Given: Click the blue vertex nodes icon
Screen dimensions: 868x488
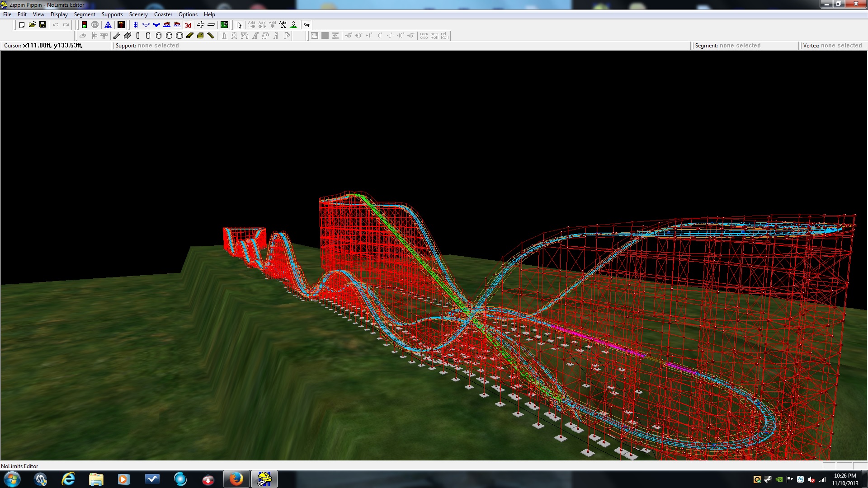Looking at the screenshot, I should click(x=146, y=25).
